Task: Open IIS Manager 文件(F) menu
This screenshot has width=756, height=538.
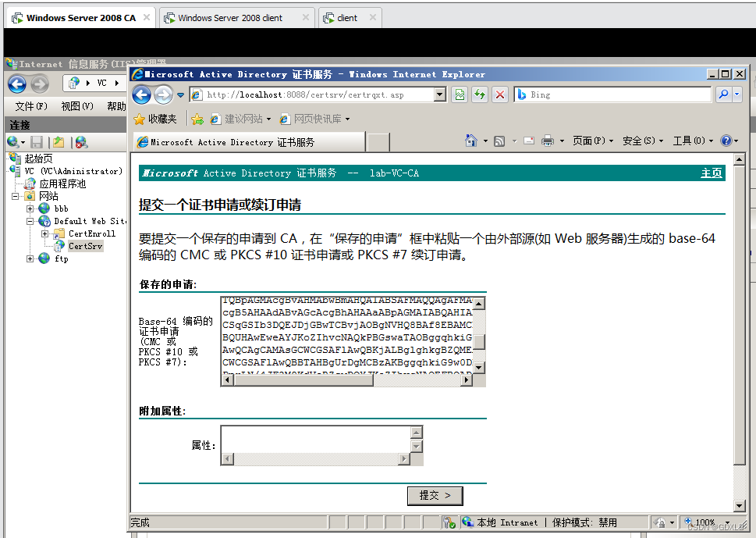Action: click(31, 105)
